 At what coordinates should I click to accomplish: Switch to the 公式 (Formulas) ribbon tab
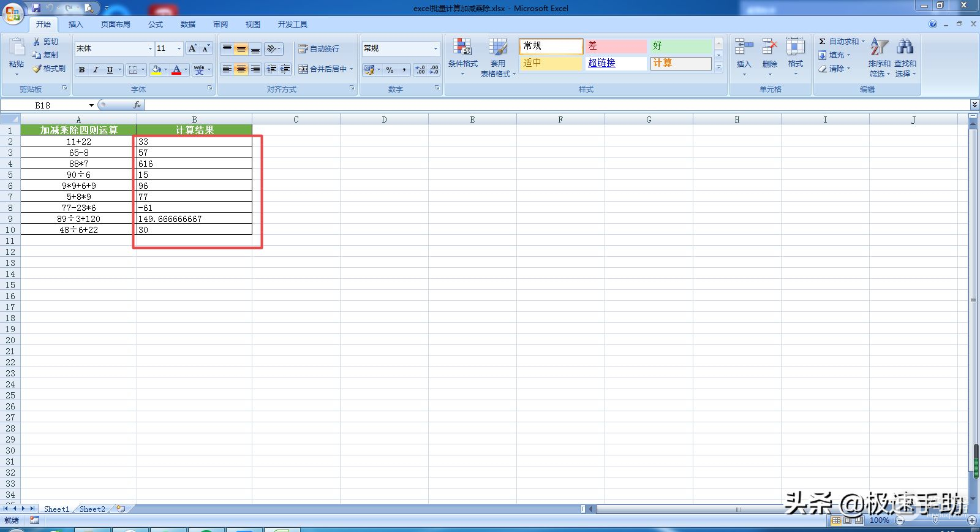coord(156,25)
